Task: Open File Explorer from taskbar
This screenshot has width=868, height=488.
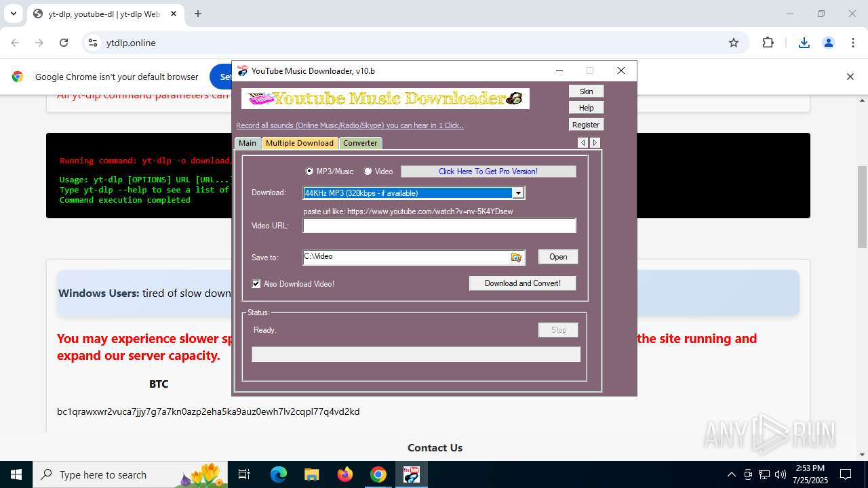Action: coord(311,474)
